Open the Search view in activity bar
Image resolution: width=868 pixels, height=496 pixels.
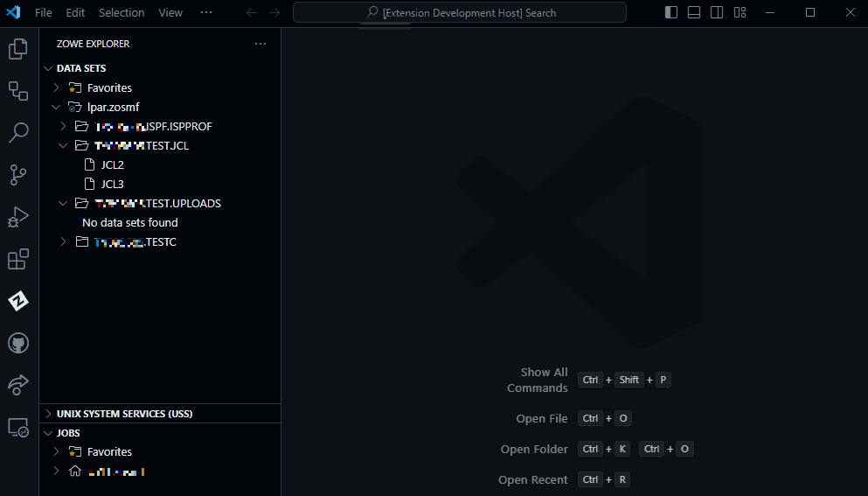tap(18, 133)
